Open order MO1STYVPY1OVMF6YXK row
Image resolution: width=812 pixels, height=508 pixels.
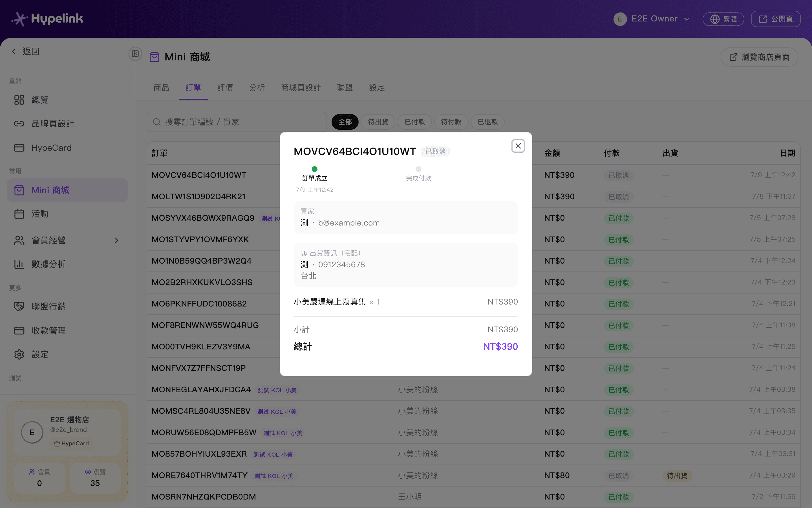pyautogui.click(x=473, y=240)
